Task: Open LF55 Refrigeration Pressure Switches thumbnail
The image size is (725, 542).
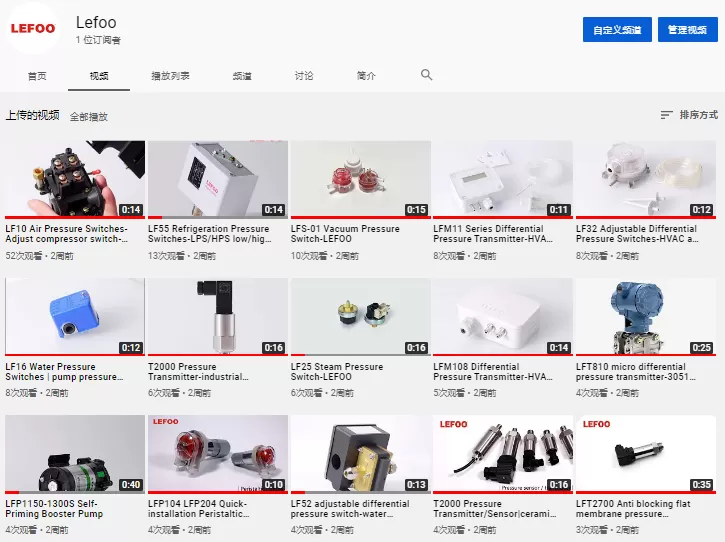Action: pyautogui.click(x=218, y=179)
